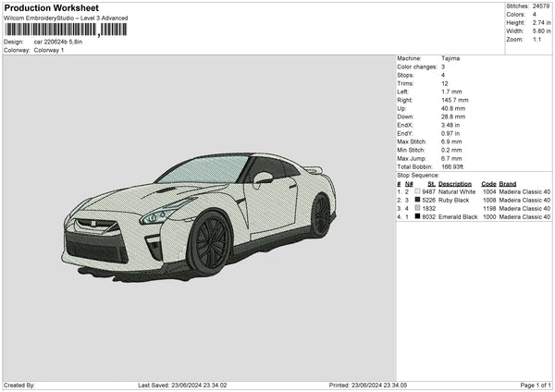
Task: Click the Natural White color swatch
Action: click(x=417, y=192)
